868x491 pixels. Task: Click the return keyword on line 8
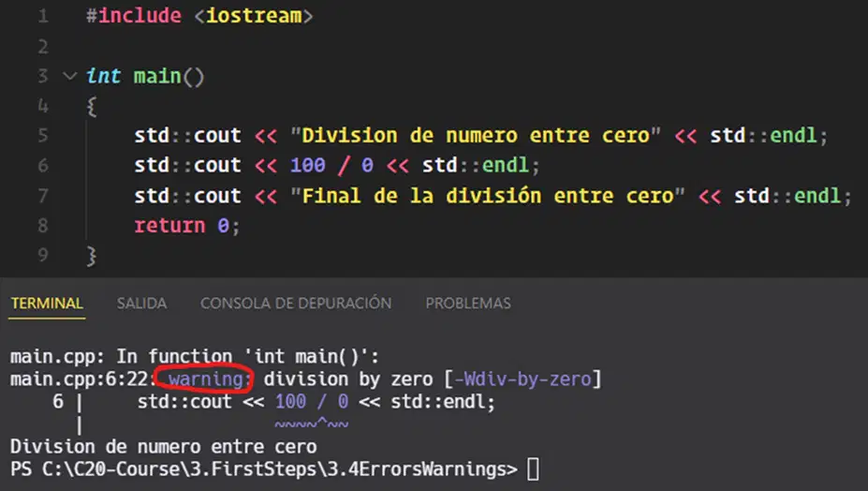(x=169, y=226)
